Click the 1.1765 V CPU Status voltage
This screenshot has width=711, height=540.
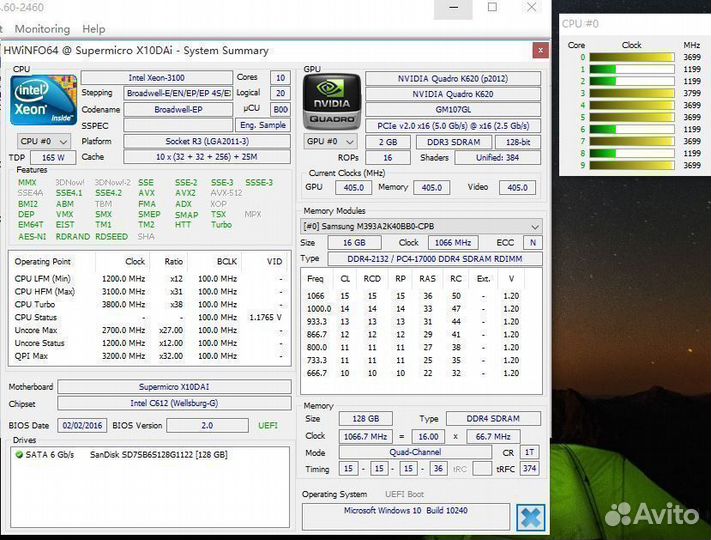(265, 317)
